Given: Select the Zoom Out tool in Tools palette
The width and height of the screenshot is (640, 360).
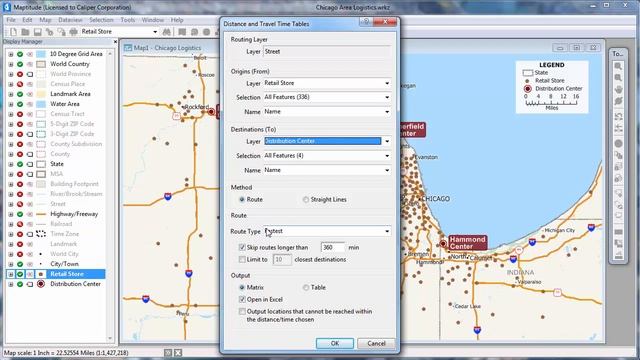Looking at the screenshot, I should click(618, 78).
